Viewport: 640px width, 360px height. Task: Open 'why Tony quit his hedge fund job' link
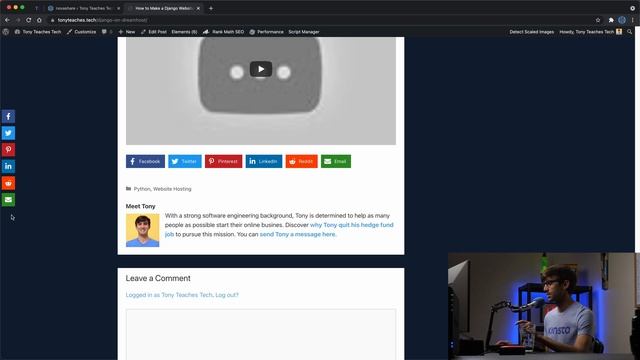pos(351,225)
